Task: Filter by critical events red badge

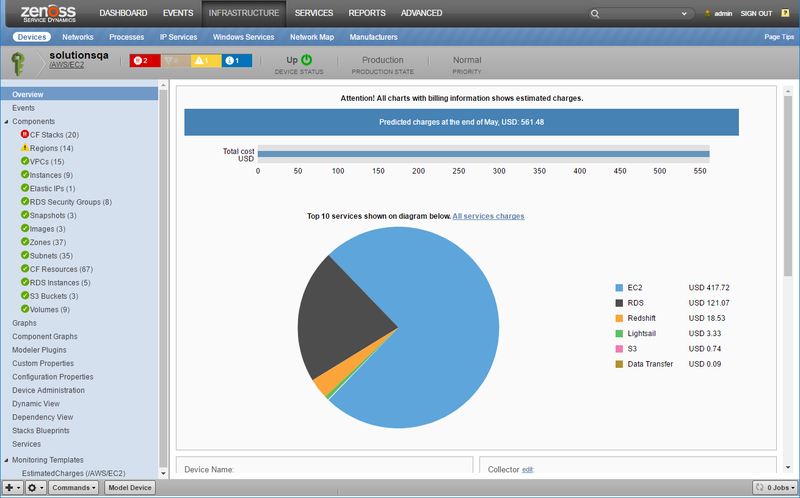Action: (x=145, y=61)
